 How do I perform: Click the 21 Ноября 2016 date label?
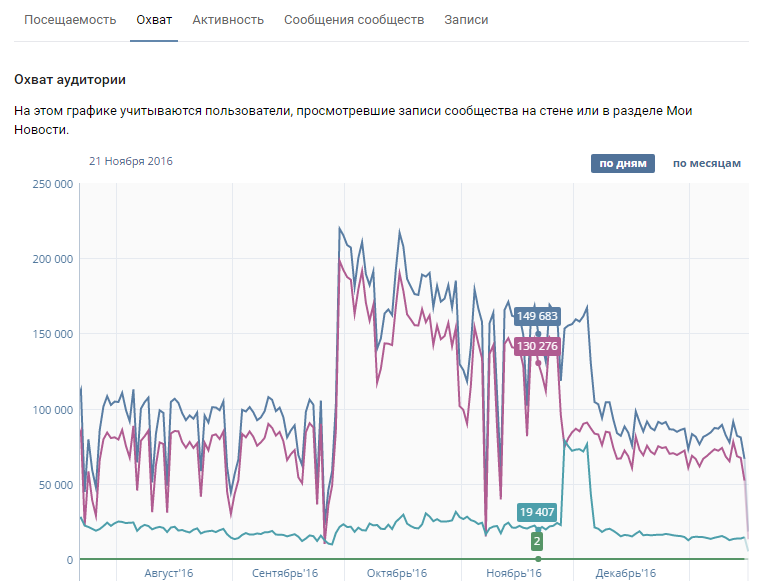(x=131, y=161)
